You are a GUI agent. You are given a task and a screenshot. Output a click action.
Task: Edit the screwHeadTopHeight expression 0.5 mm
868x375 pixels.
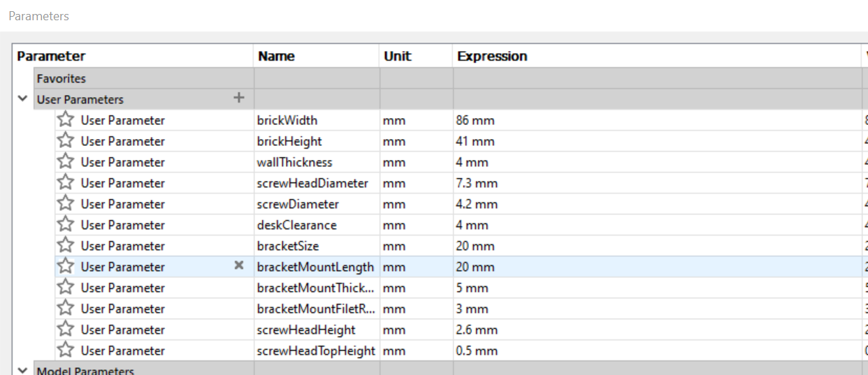[x=657, y=351]
